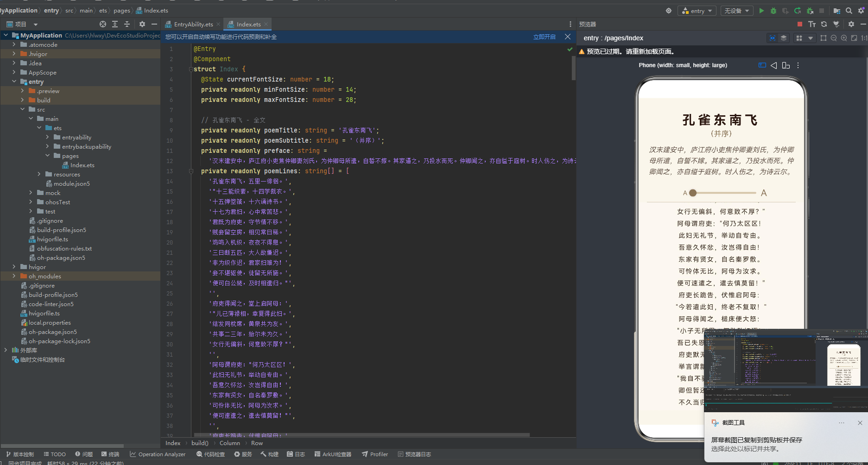Open the 终端 terminal tool window

(110, 454)
